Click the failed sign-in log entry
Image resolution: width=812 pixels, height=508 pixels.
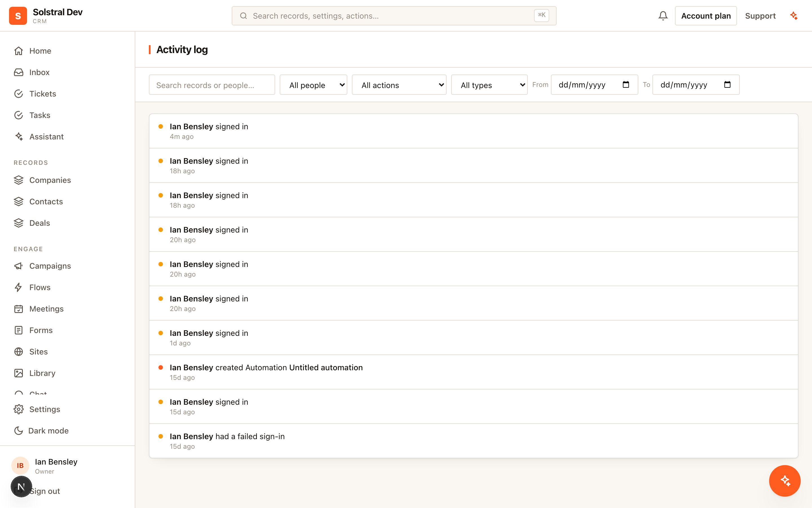pos(473,441)
